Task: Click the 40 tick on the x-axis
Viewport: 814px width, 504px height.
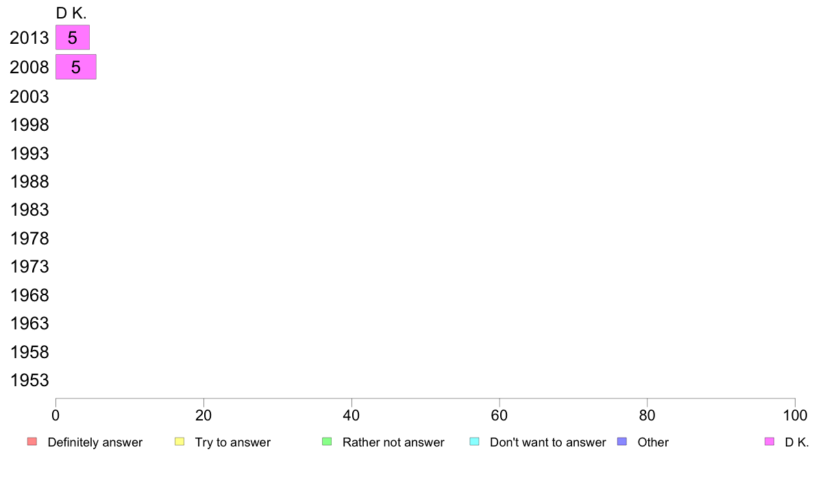Action: click(x=351, y=415)
